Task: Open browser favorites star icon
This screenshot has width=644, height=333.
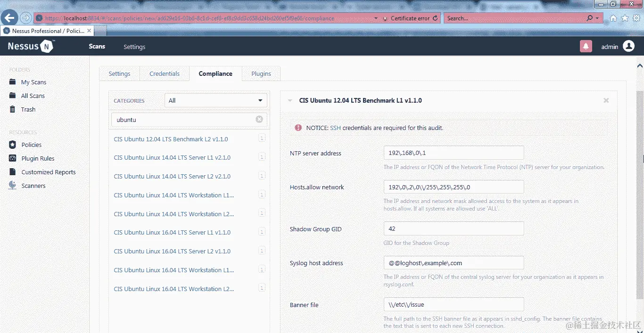Action: (625, 18)
